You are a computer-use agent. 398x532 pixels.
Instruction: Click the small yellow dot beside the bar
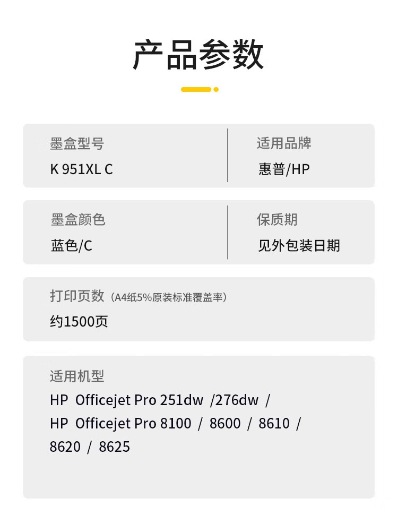click(216, 89)
